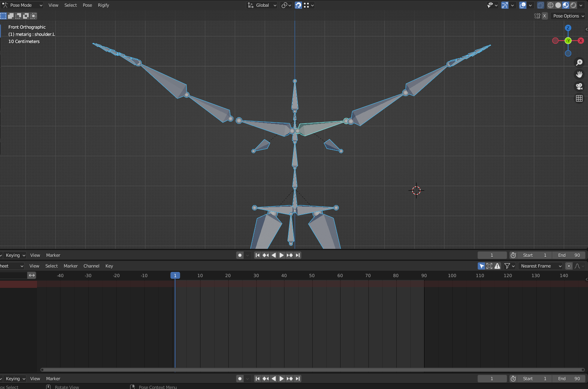
Task: Jump to next keyframe upper timeline
Action: [x=289, y=255]
